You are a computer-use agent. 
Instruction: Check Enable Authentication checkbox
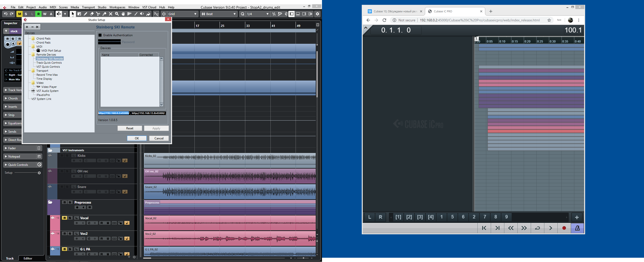coord(100,35)
